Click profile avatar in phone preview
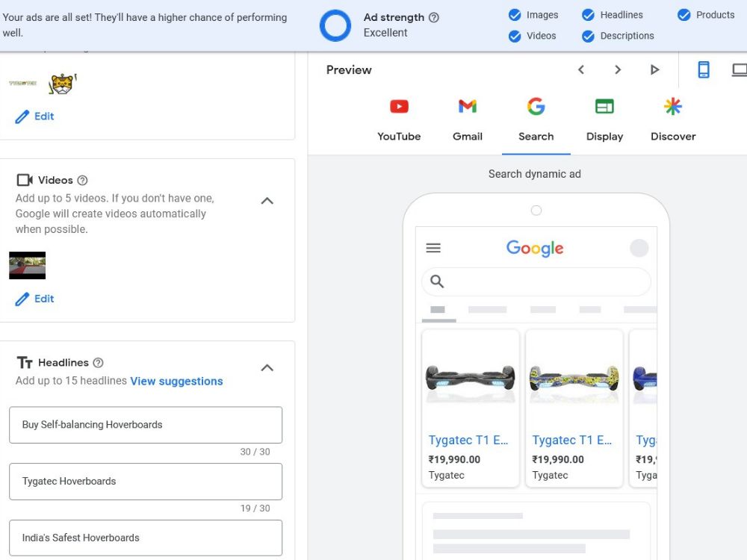 (639, 248)
